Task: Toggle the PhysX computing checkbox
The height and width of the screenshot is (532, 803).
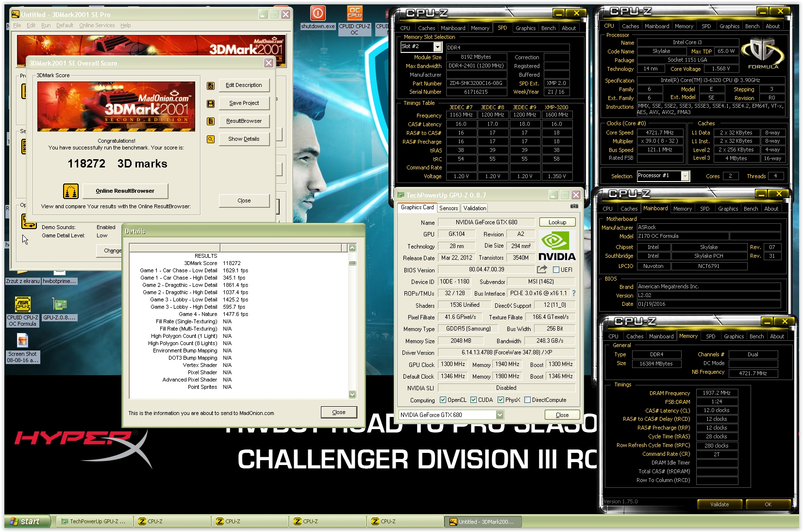Action: click(x=501, y=400)
